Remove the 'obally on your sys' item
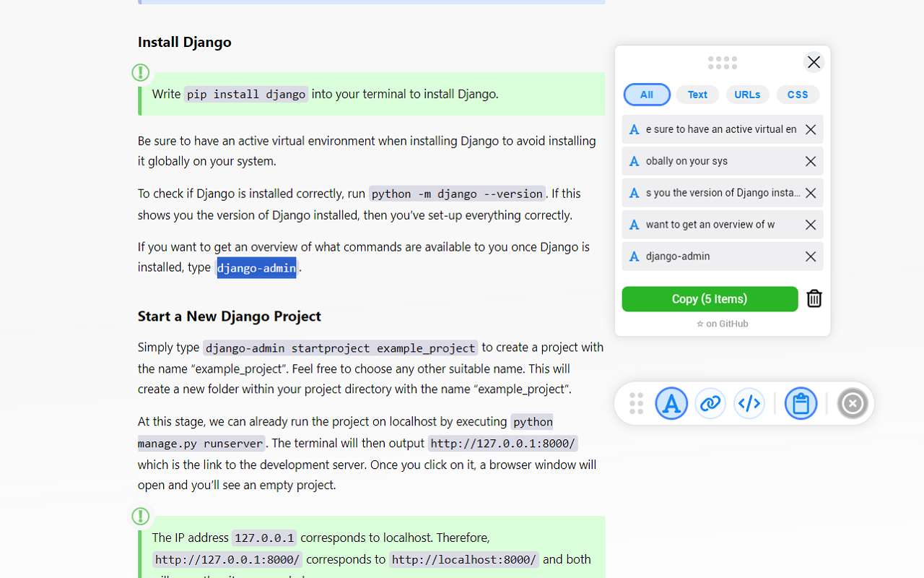The width and height of the screenshot is (924, 578). point(811,161)
